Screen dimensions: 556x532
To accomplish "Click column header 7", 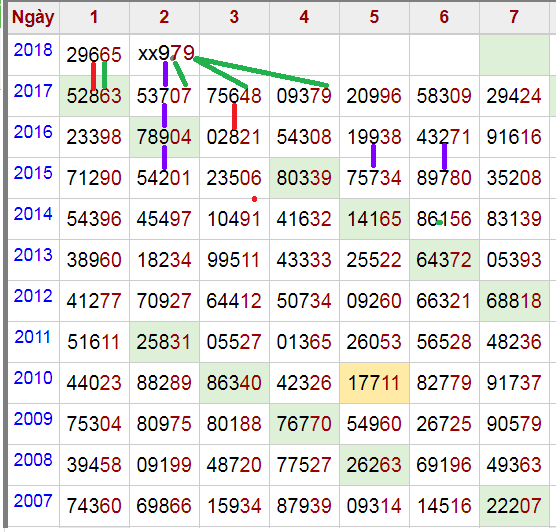I will [514, 17].
